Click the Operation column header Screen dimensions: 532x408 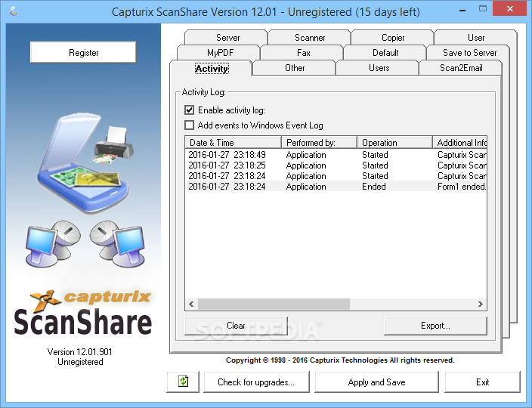point(395,143)
